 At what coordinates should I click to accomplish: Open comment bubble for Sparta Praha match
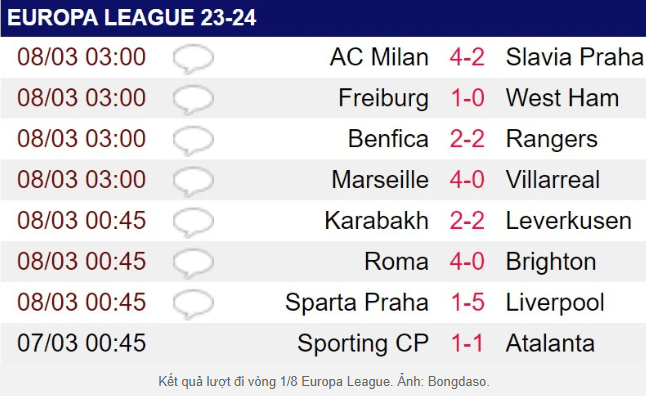click(x=193, y=304)
